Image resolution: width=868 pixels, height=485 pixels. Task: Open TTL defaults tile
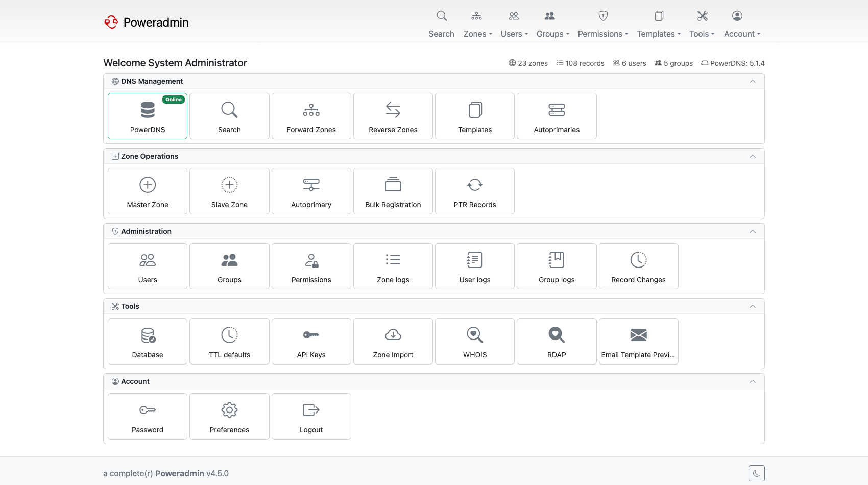coord(229,341)
